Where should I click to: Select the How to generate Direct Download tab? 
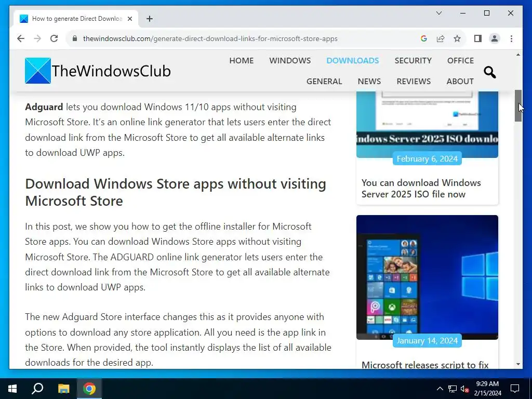(77, 19)
